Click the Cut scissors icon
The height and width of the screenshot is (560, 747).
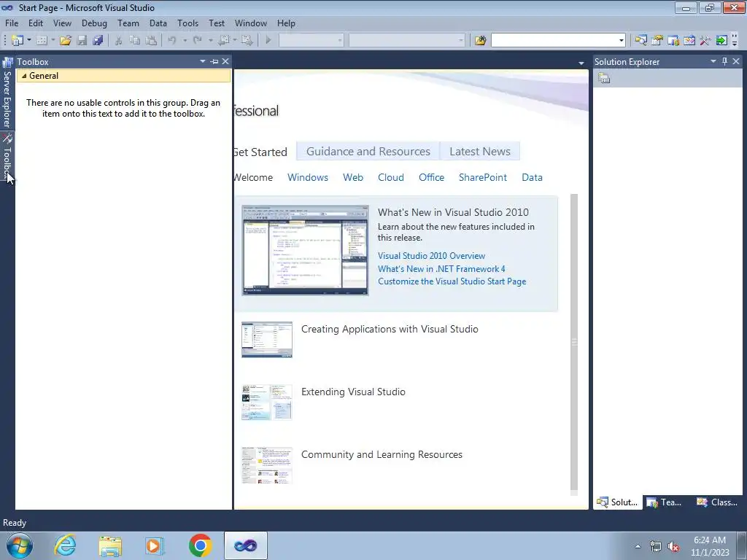coord(119,41)
